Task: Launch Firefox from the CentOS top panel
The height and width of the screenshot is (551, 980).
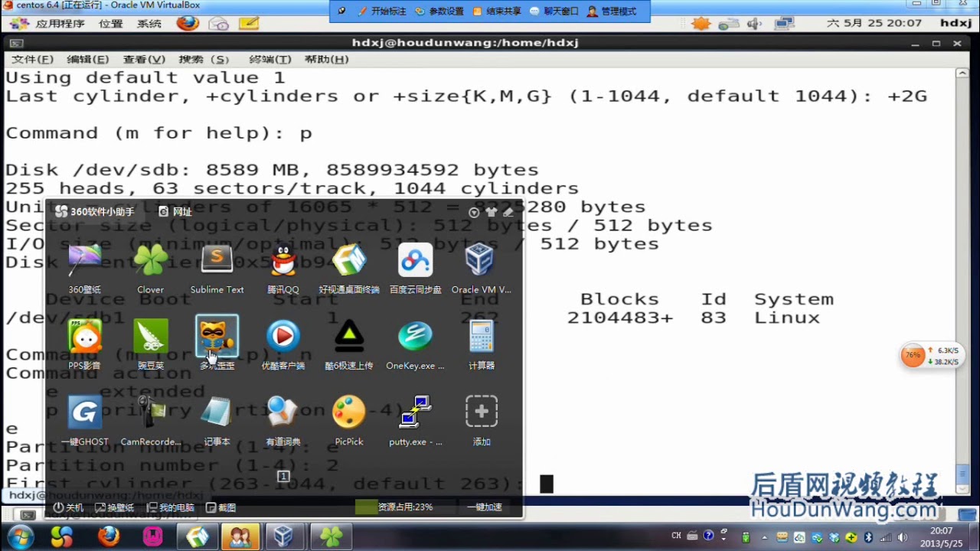Action: [x=188, y=23]
